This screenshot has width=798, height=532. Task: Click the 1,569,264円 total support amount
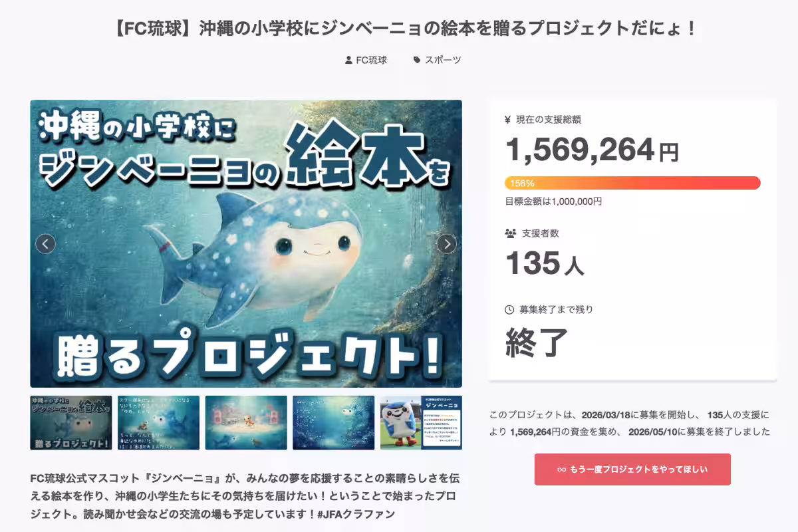pos(592,150)
